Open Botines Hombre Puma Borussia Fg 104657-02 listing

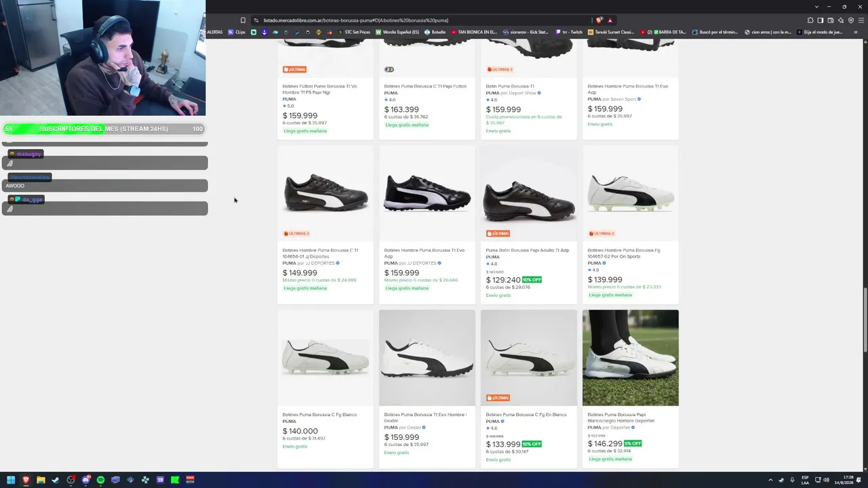click(624, 253)
